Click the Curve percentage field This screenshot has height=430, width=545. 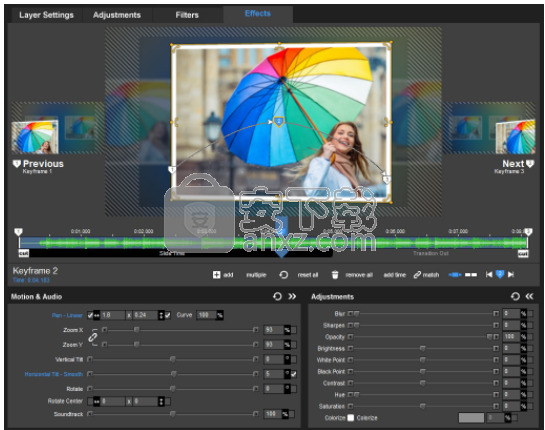(x=207, y=315)
